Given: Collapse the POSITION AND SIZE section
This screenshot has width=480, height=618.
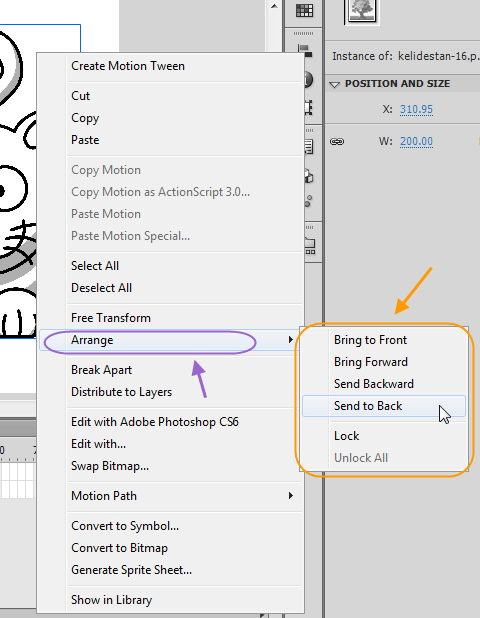Looking at the screenshot, I should click(334, 84).
